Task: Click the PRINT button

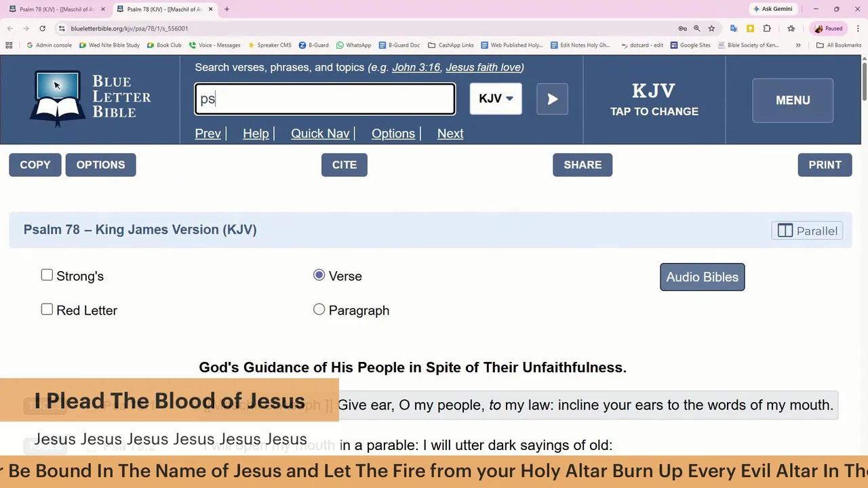Action: click(825, 165)
